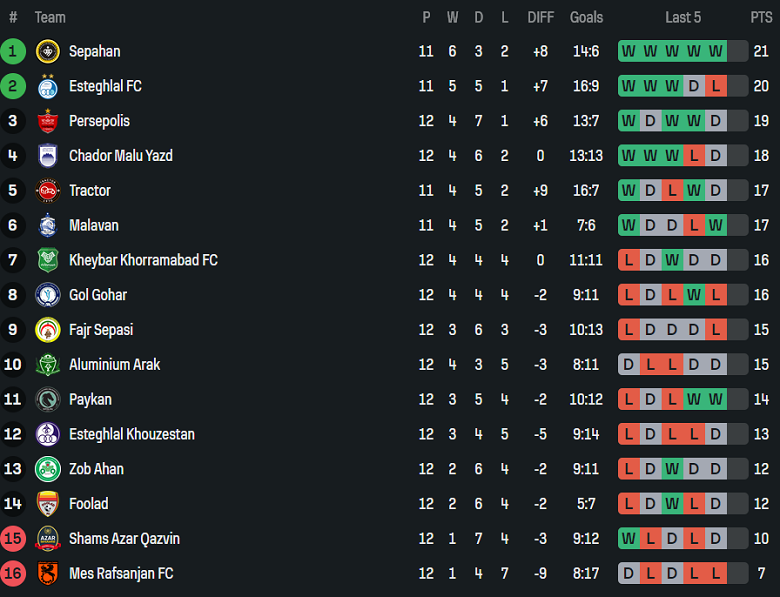Click the Mes Rafsanjan FC orange logo
Screen dimensions: 780x597
click(x=47, y=574)
